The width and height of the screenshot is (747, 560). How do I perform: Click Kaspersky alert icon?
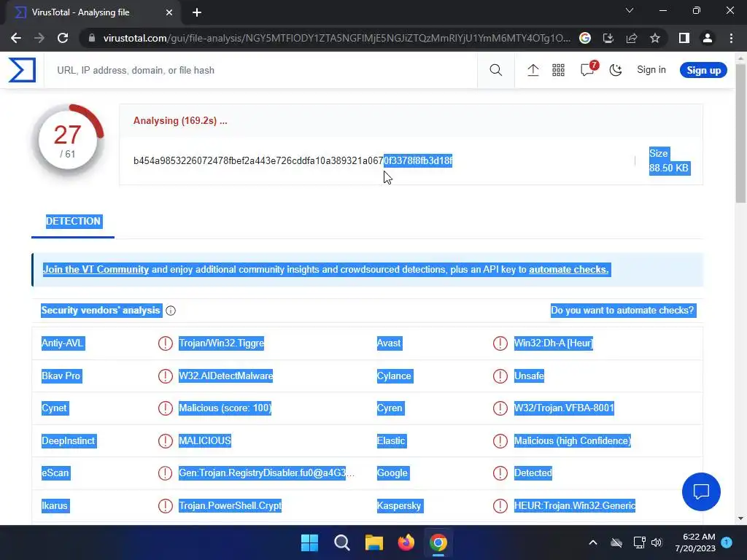click(500, 505)
